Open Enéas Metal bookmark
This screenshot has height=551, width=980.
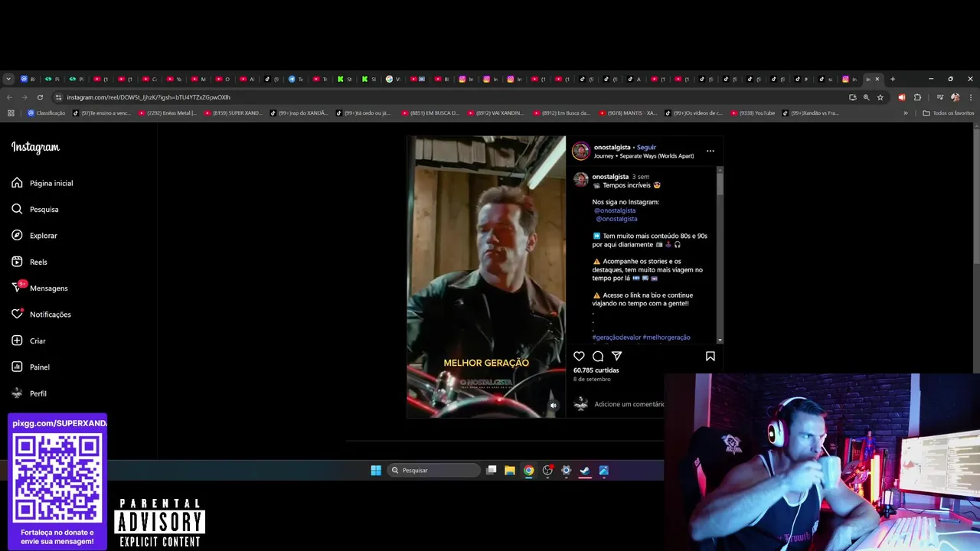167,113
